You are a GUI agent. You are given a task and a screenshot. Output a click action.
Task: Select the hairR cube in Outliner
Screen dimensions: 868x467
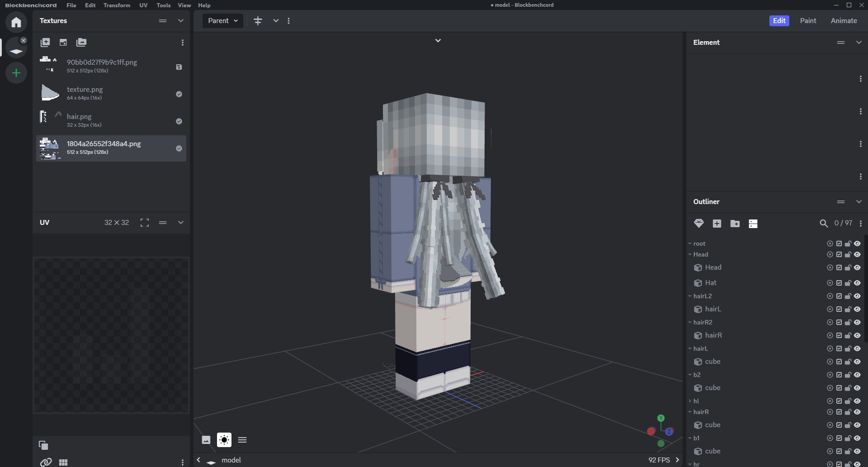coord(713,335)
